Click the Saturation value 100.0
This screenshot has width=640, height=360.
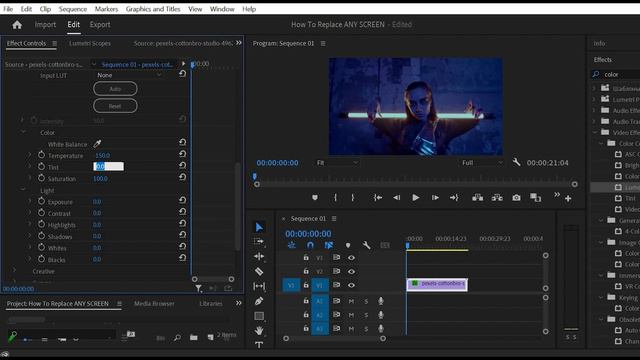tap(100, 178)
